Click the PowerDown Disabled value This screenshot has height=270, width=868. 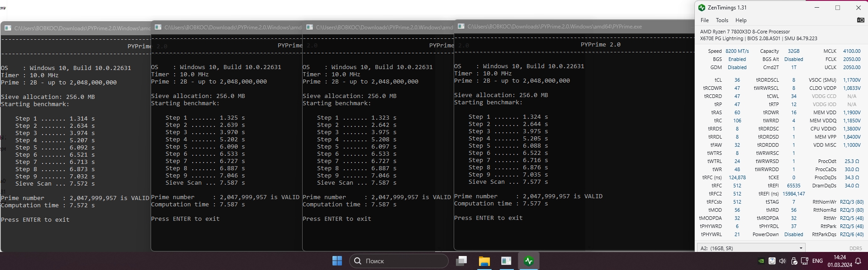coord(793,234)
